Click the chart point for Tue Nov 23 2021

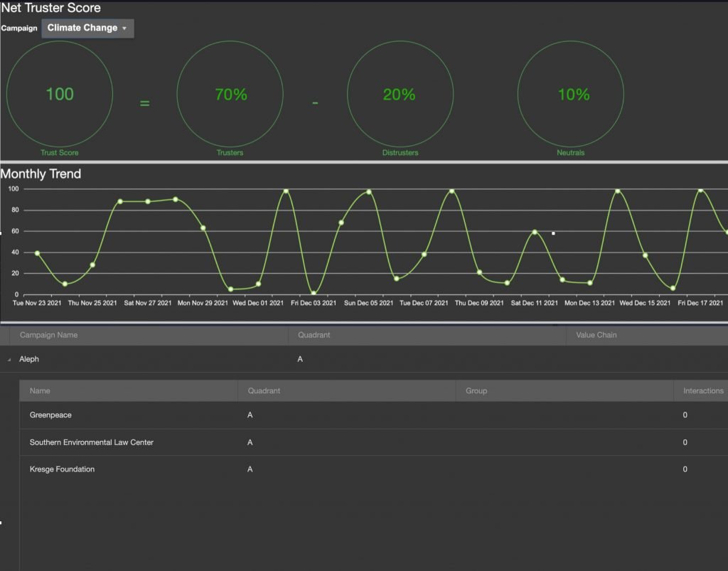click(37, 253)
